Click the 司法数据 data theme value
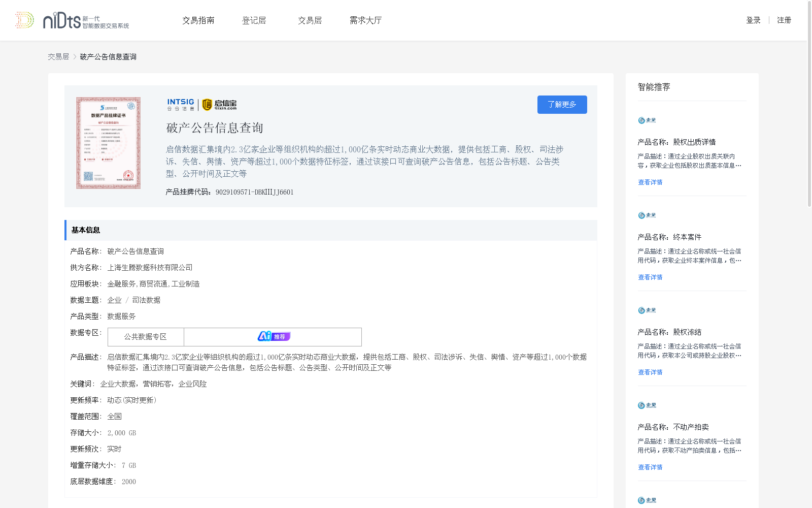812x508 pixels. [146, 300]
